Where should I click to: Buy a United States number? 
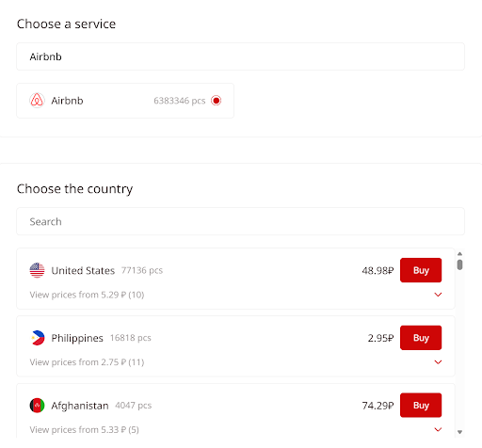(x=421, y=270)
